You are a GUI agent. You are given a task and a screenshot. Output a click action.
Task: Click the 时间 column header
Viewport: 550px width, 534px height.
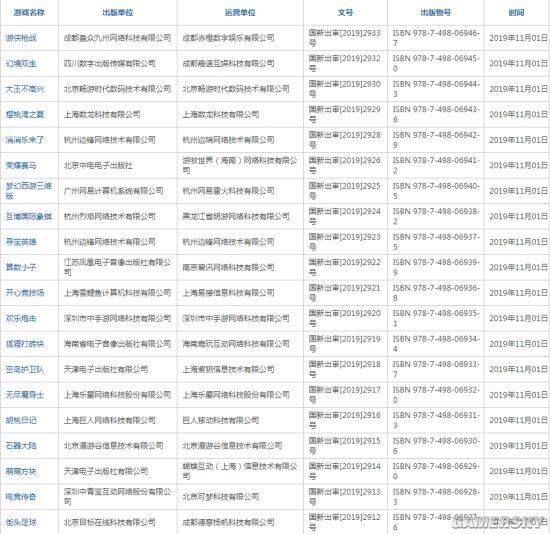pos(516,13)
